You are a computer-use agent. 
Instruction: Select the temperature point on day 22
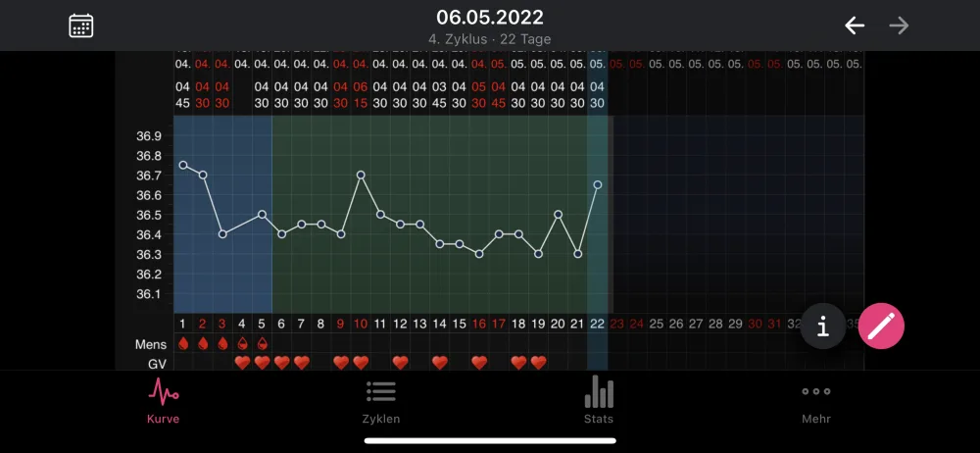pos(598,184)
